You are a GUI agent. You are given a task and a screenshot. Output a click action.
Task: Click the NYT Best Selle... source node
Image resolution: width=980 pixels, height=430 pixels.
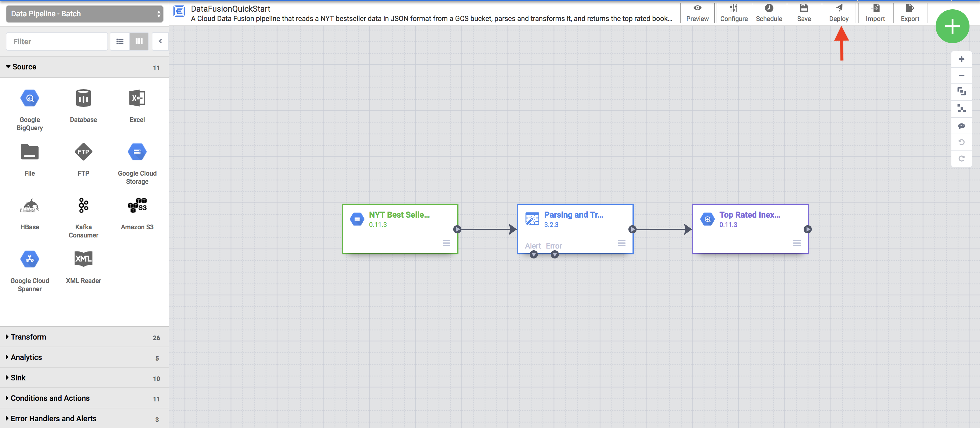[x=399, y=228]
